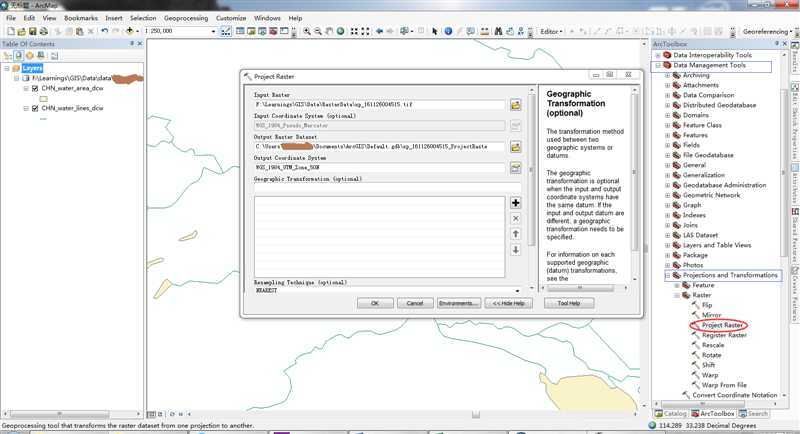Collapse Projections and Transformations toolset
This screenshot has width=800, height=434.
(x=668, y=275)
